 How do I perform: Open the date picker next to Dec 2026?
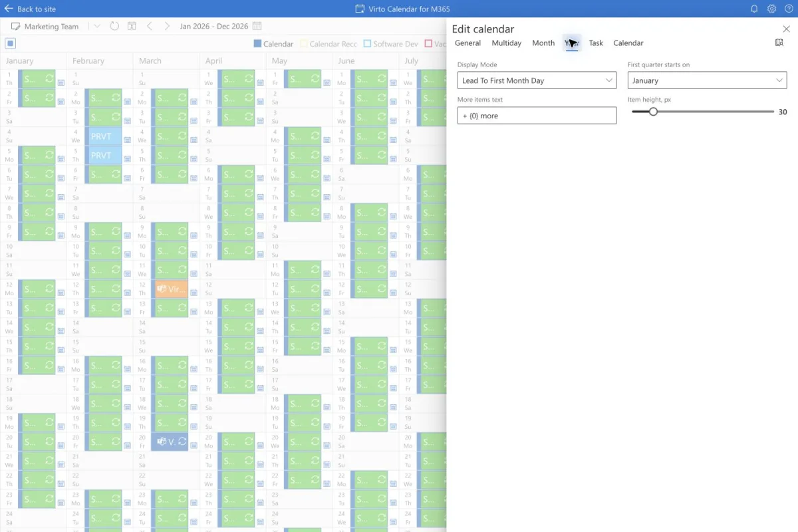257,27
